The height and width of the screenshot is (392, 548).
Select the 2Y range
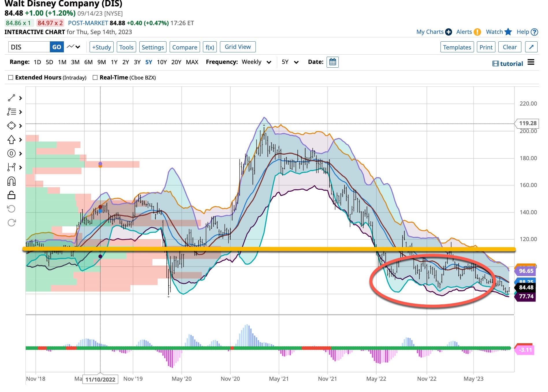125,62
